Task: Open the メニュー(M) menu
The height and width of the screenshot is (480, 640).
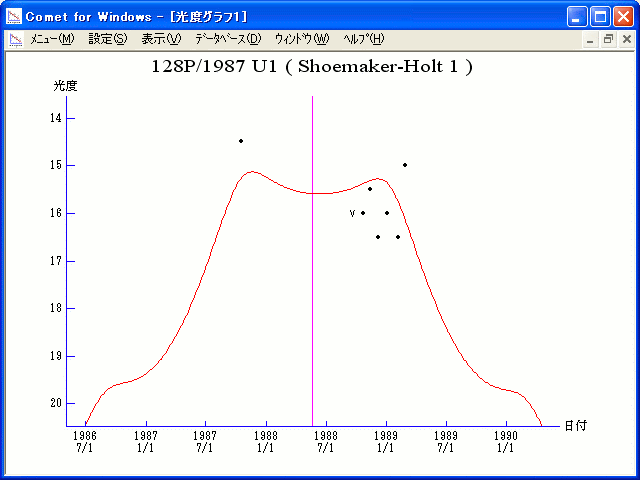Action: click(52, 39)
